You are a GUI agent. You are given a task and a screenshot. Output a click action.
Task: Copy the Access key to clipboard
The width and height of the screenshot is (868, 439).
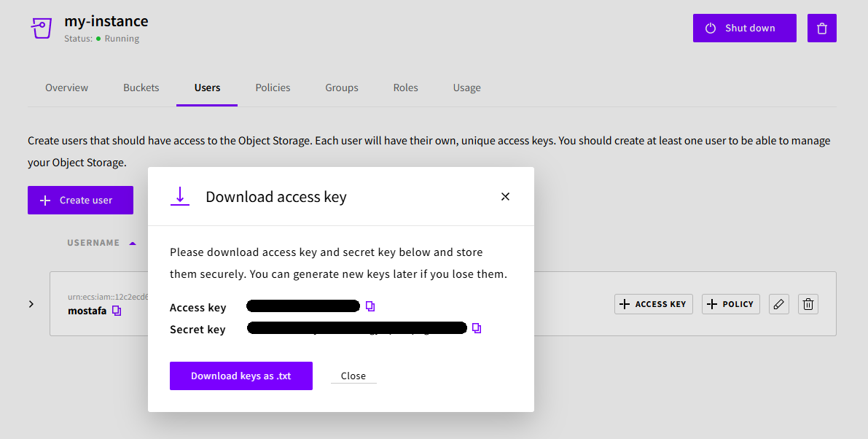click(370, 306)
